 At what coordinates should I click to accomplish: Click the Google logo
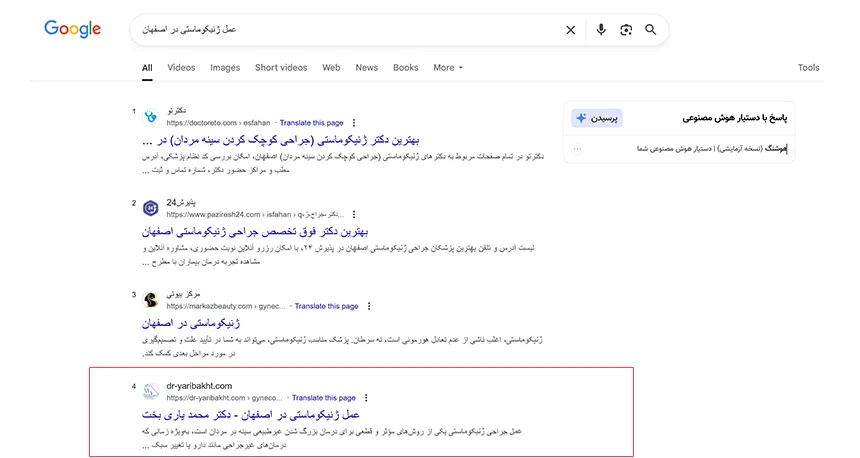(72, 29)
